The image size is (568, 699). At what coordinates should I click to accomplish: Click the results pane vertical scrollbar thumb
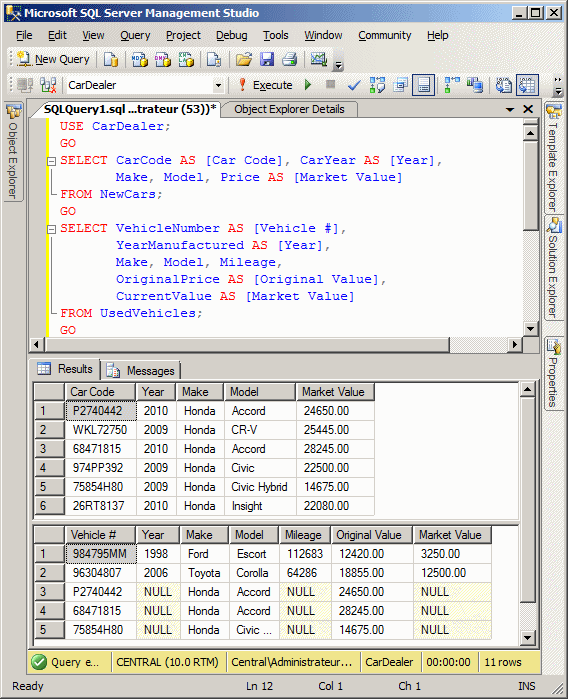[x=527, y=500]
